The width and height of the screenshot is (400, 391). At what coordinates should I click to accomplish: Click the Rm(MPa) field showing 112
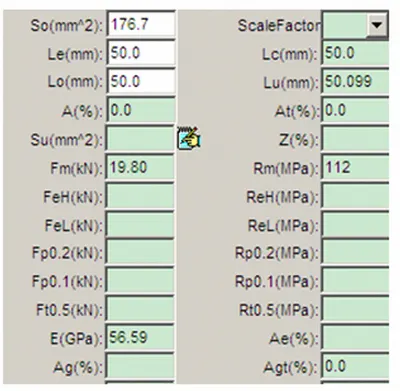(355, 167)
